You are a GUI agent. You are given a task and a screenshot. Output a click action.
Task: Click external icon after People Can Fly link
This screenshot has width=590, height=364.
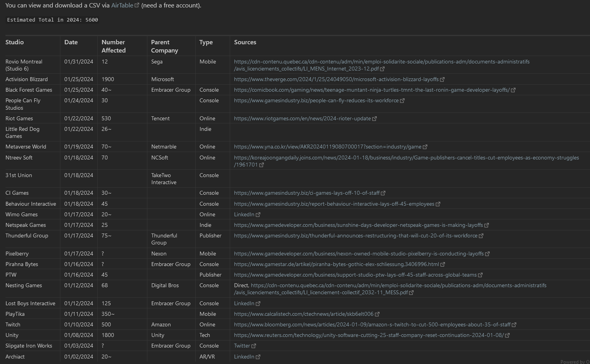pyautogui.click(x=402, y=101)
